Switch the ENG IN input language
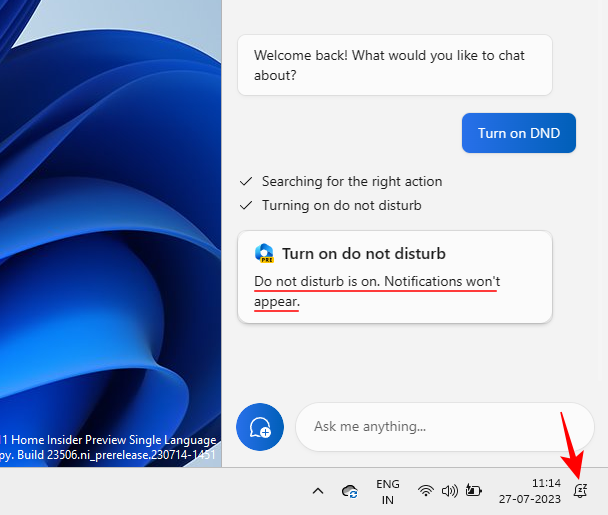This screenshot has width=608, height=515. click(387, 492)
